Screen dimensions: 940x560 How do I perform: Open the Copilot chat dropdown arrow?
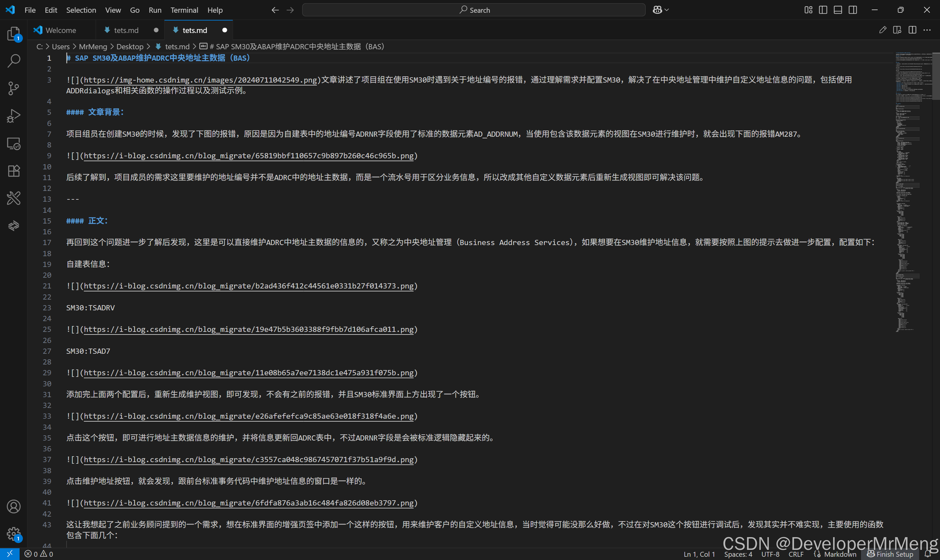click(x=667, y=10)
